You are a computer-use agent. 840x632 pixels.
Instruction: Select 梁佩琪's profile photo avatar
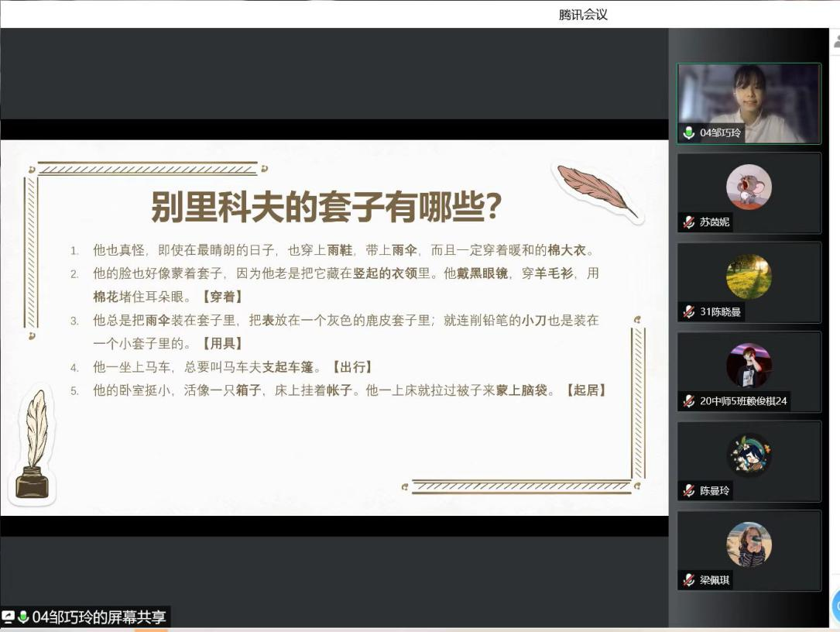point(749,544)
